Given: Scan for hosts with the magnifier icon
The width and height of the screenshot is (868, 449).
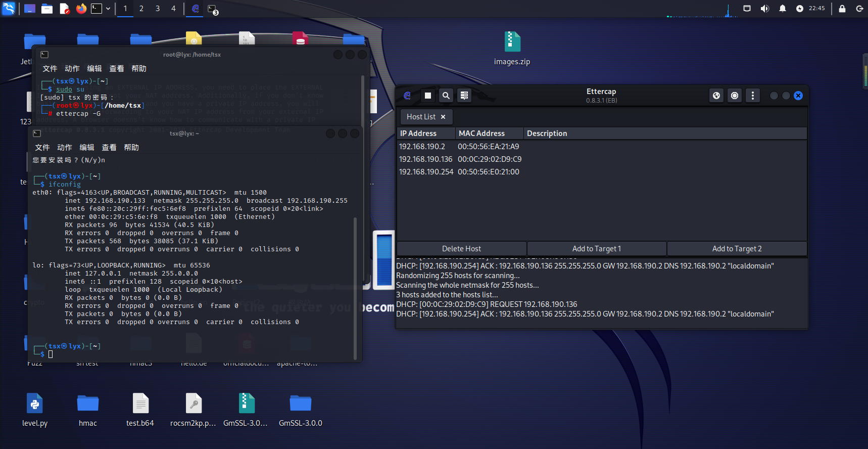Looking at the screenshot, I should coord(446,96).
